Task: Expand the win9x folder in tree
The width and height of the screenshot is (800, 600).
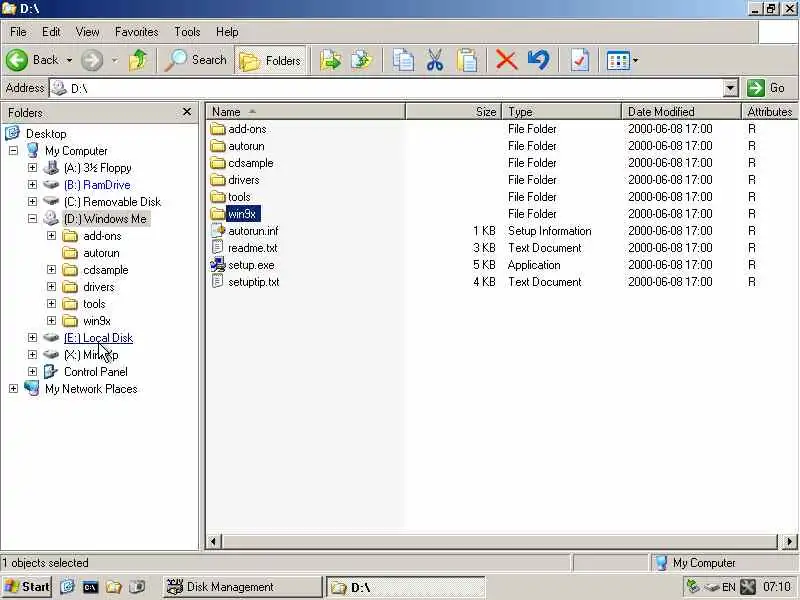Action: point(51,320)
